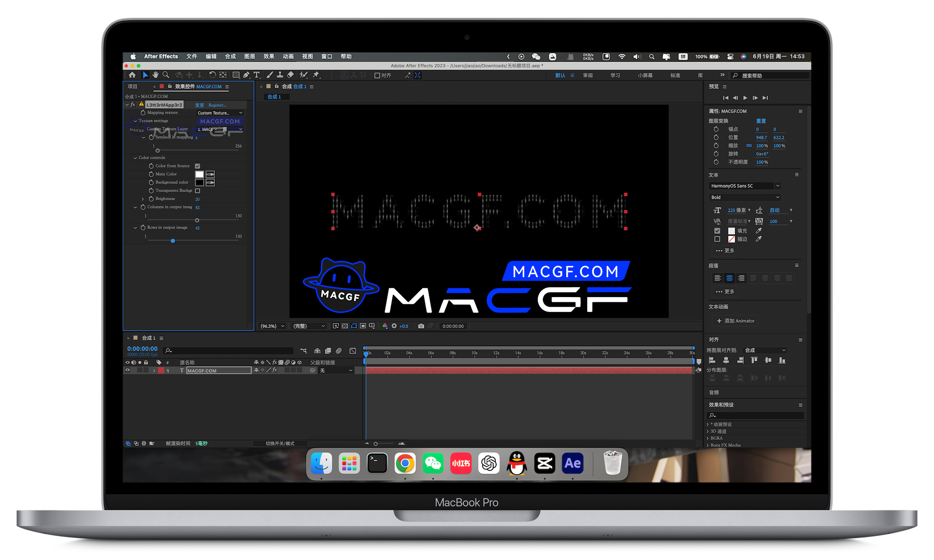Hide the MACGF.COM layer with eye icon
The image size is (934, 560).
tap(128, 370)
